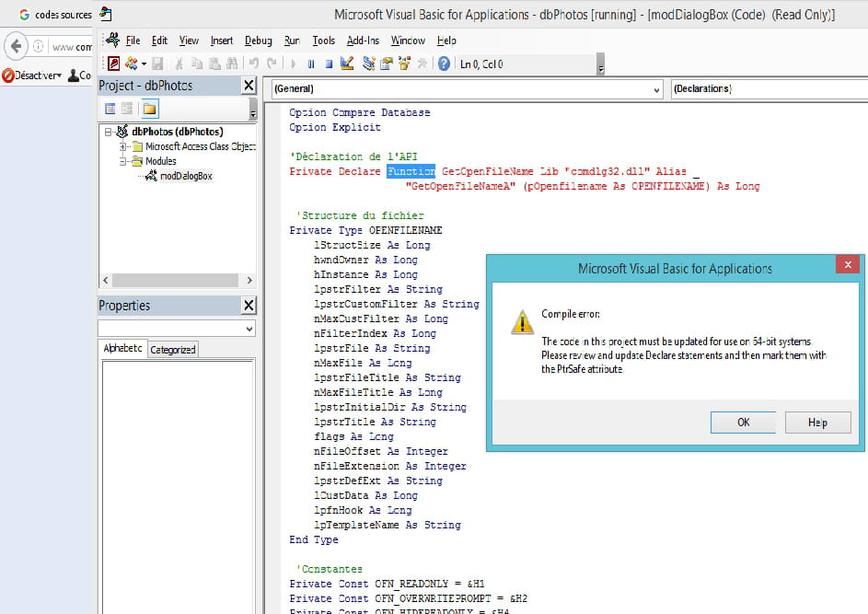Switch to the Alphabetic tab
Viewport: 868px width, 614px height.
123,348
